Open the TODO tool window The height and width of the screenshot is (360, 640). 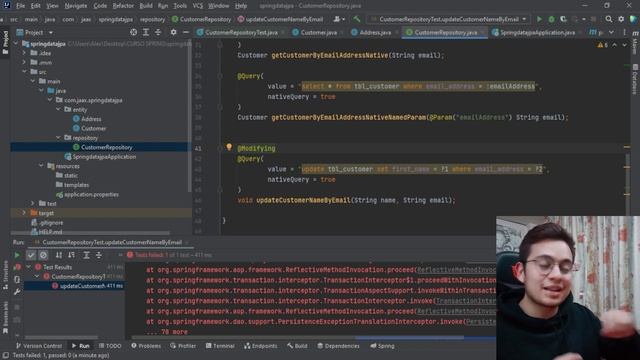tap(110, 346)
